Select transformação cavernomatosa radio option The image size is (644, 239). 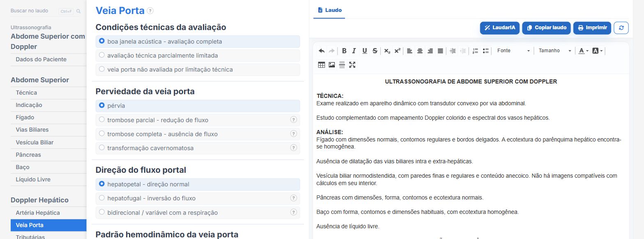[198, 148]
